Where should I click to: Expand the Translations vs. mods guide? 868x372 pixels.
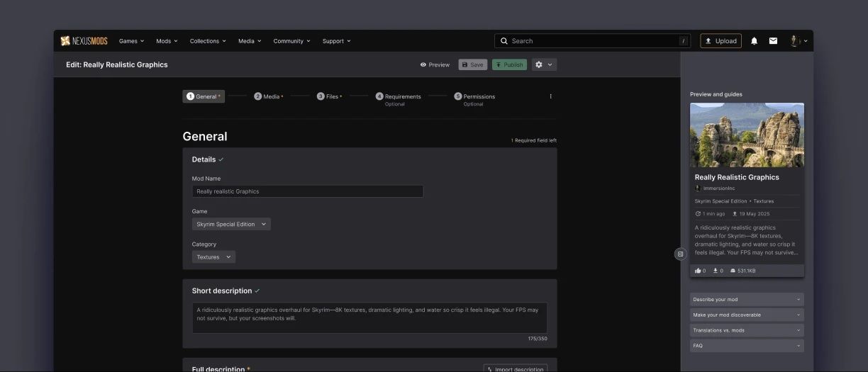pyautogui.click(x=747, y=330)
